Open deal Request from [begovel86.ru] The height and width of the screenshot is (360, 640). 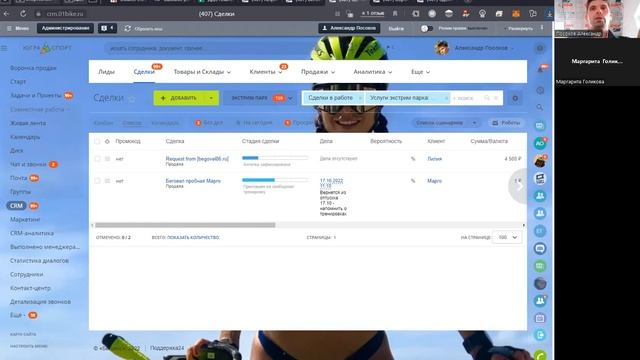197,159
